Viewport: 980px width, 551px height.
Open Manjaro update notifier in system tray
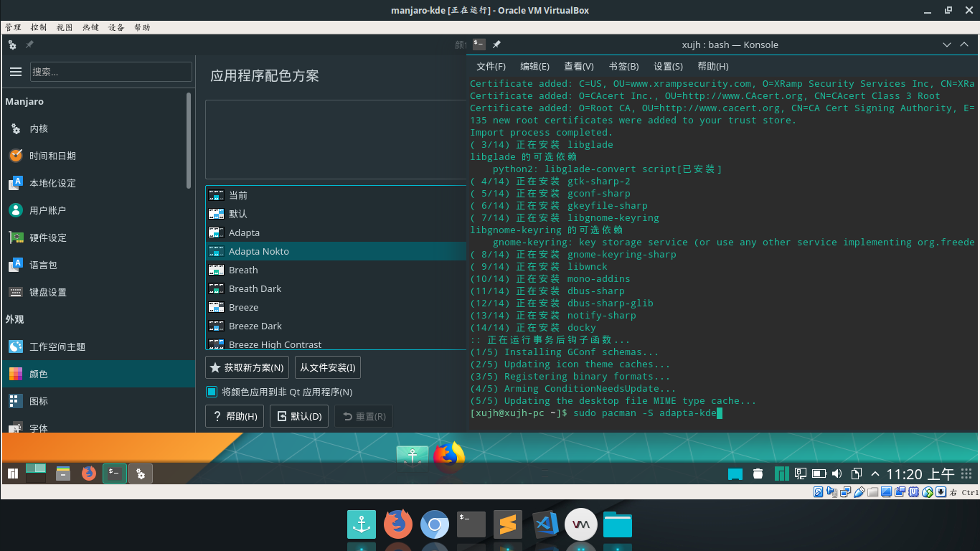(781, 474)
